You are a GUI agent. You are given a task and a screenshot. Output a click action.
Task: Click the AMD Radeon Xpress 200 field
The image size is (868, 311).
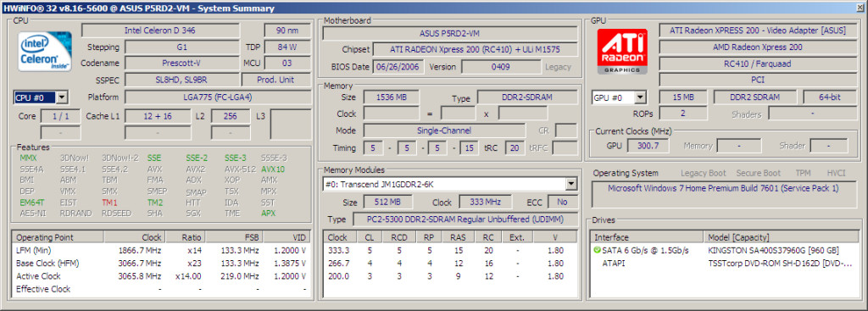[x=758, y=47]
